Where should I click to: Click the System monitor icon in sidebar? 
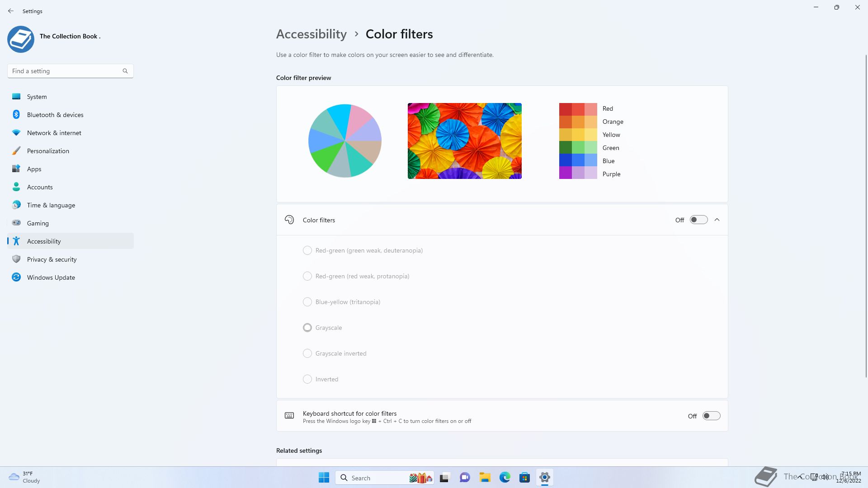pos(16,96)
